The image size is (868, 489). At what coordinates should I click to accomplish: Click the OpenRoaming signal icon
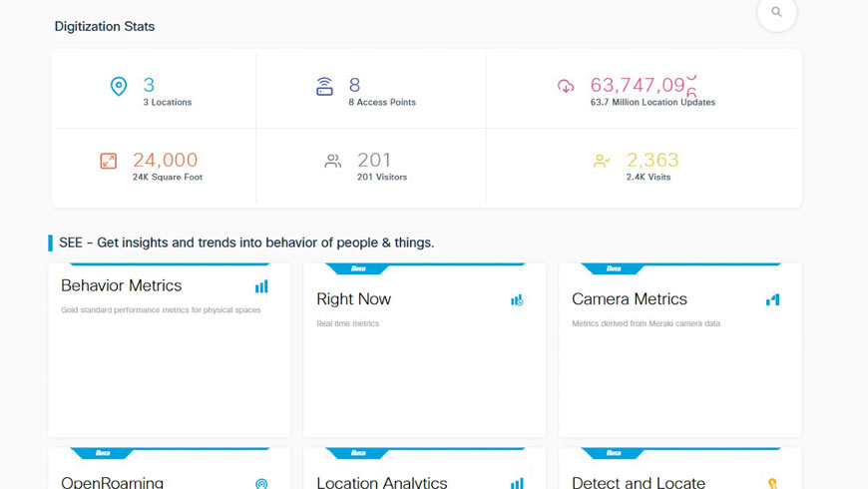click(x=261, y=483)
